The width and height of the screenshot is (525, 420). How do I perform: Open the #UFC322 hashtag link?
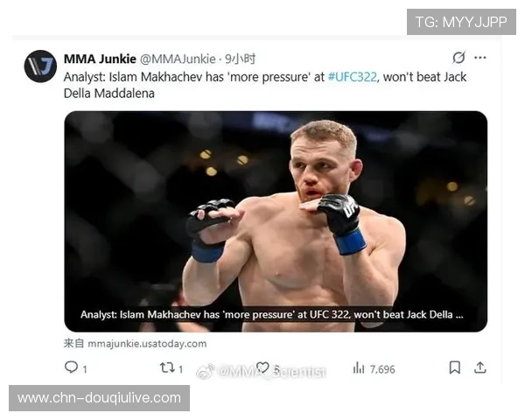point(353,77)
